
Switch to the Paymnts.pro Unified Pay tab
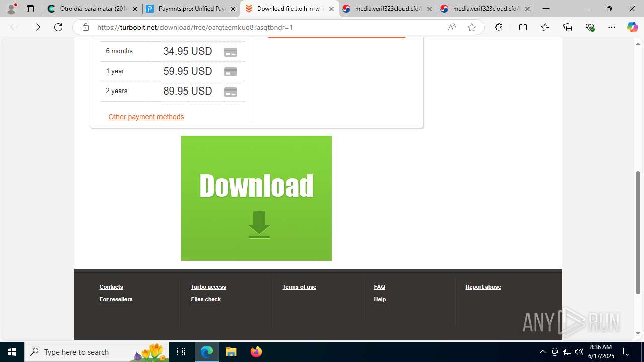coord(191,9)
